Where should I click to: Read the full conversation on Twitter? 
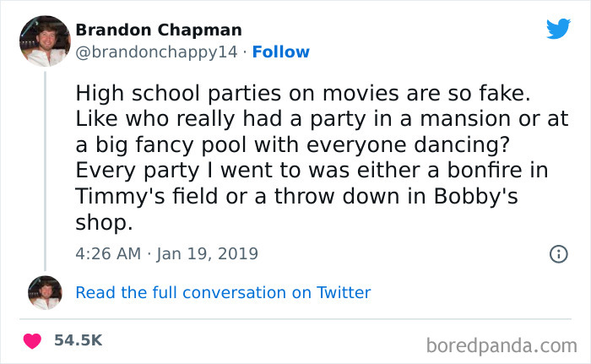pyautogui.click(x=223, y=292)
